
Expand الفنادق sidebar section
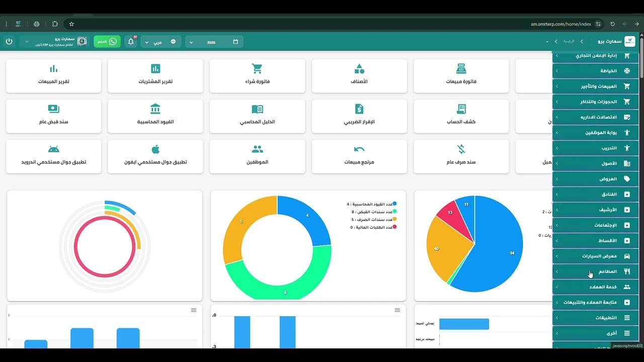point(596,194)
